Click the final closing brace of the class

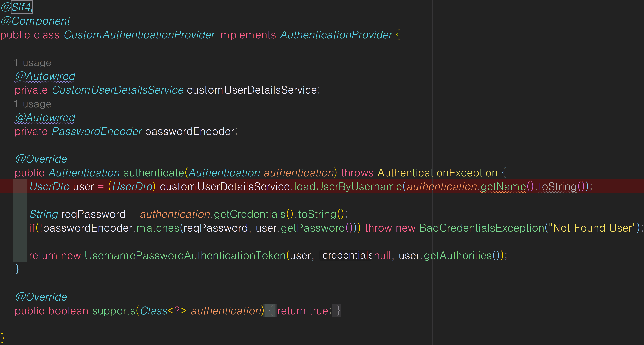[x=3, y=338]
